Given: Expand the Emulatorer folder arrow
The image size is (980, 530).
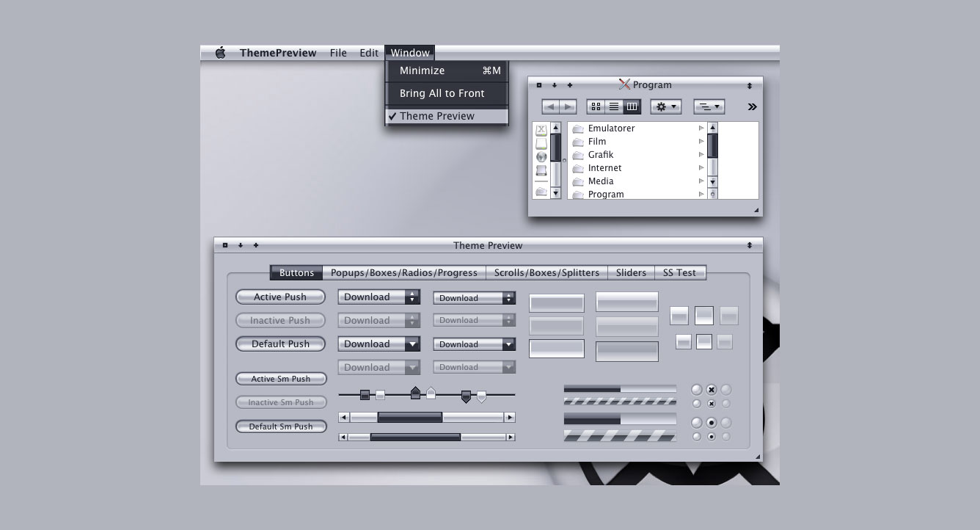Looking at the screenshot, I should point(701,128).
